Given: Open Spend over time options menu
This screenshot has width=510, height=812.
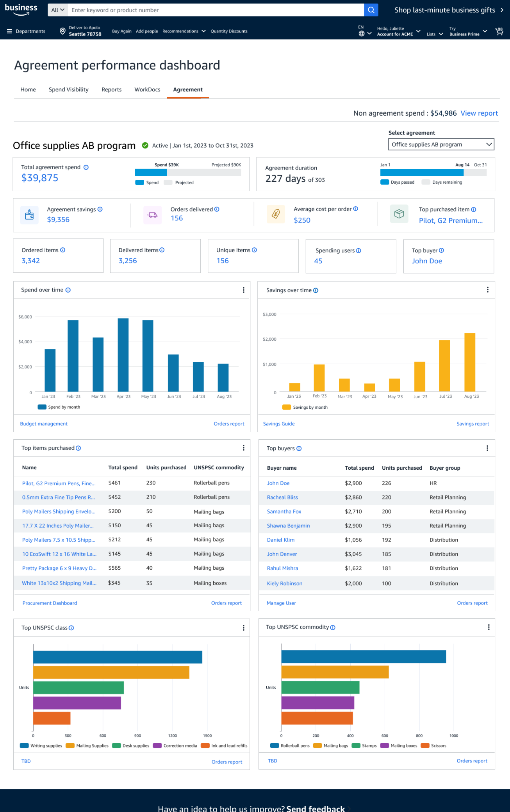Looking at the screenshot, I should (x=243, y=290).
